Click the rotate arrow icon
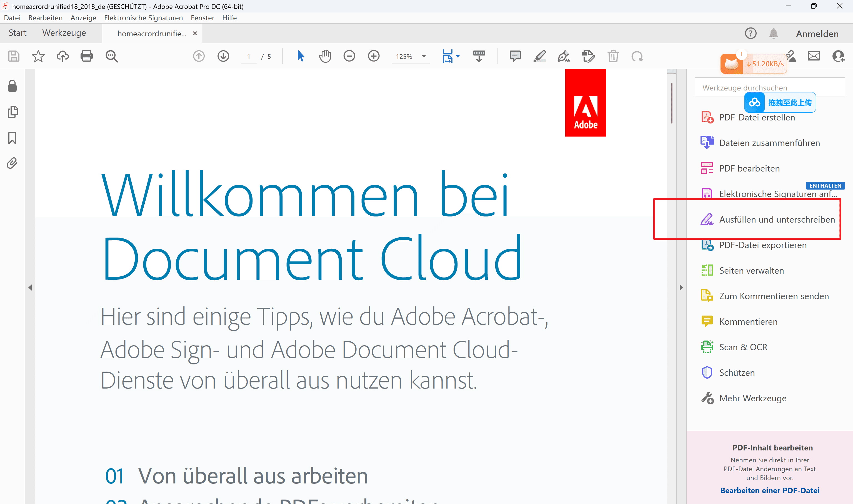Image resolution: width=853 pixels, height=504 pixels. coord(637,56)
